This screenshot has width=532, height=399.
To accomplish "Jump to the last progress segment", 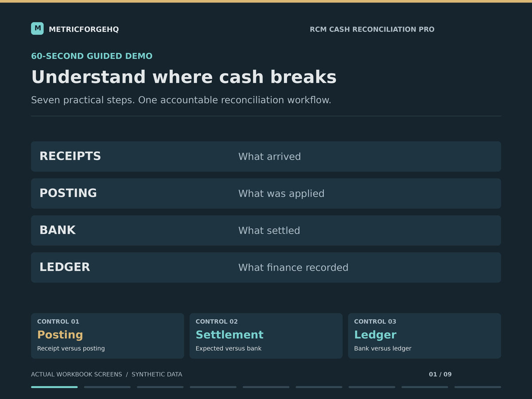I will (x=478, y=387).
